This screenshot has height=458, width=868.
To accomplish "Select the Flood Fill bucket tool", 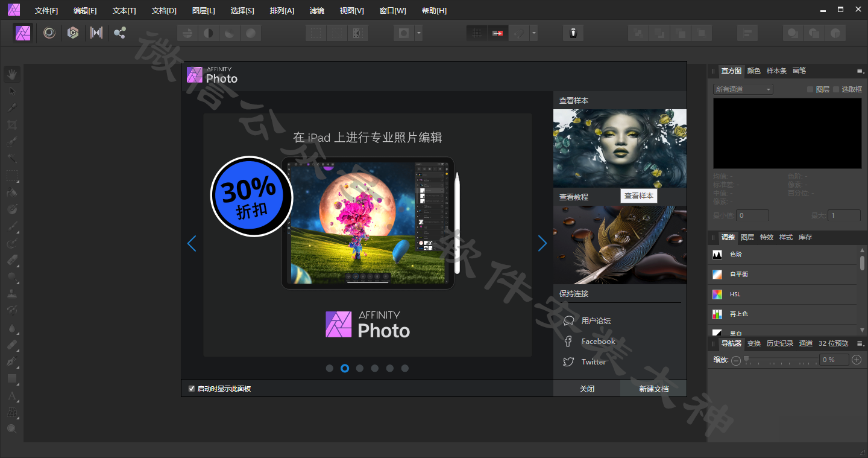I will tap(12, 192).
